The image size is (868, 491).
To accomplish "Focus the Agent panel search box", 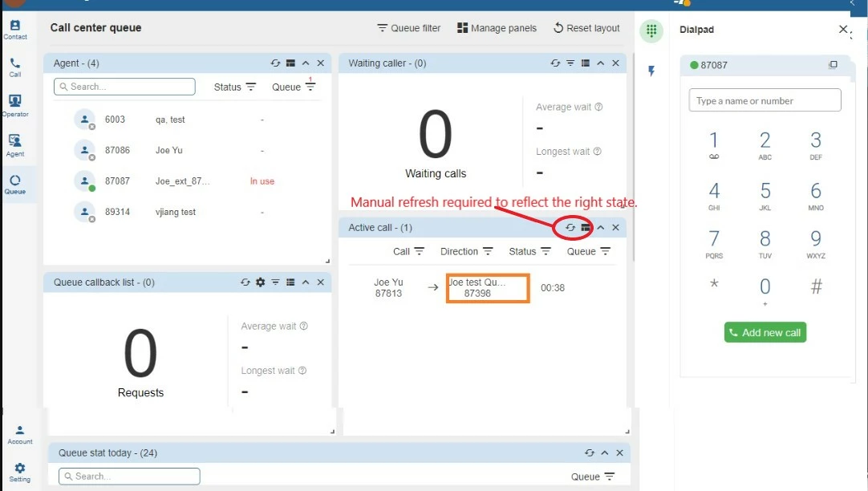I will tap(124, 87).
